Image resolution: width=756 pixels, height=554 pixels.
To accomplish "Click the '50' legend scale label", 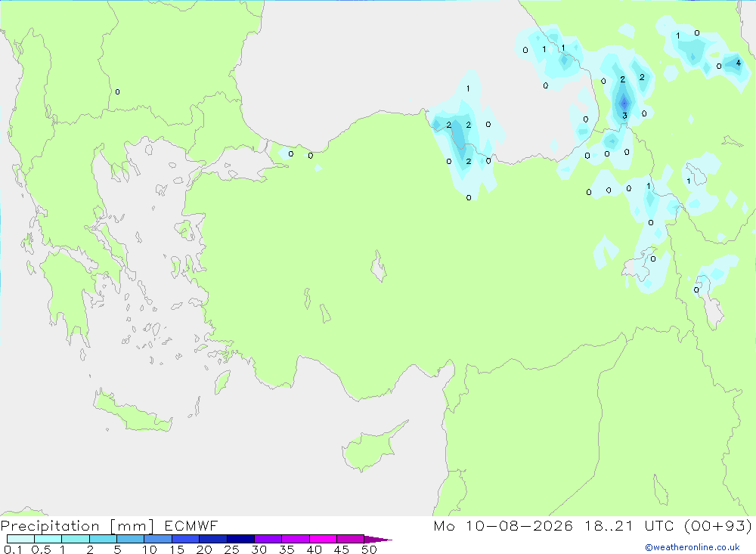I will 370,549.
